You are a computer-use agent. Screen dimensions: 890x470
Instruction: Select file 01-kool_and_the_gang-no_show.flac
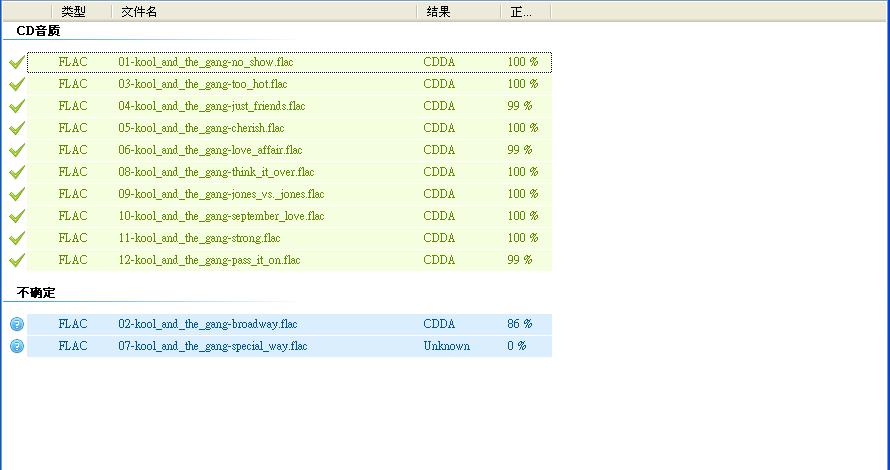[205, 62]
